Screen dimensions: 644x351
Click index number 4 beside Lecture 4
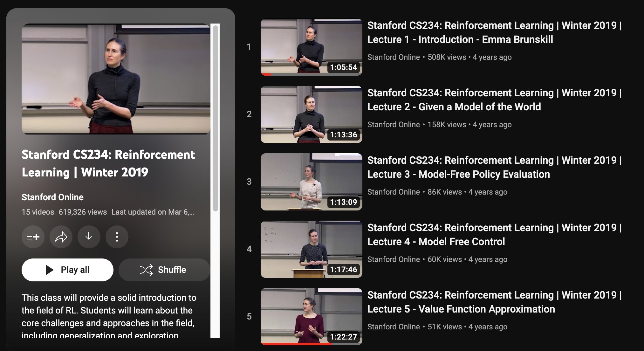pos(249,249)
